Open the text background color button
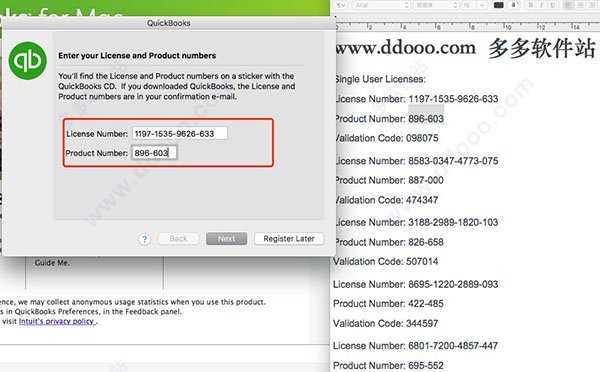This screenshot has height=372, width=600. point(515,5)
